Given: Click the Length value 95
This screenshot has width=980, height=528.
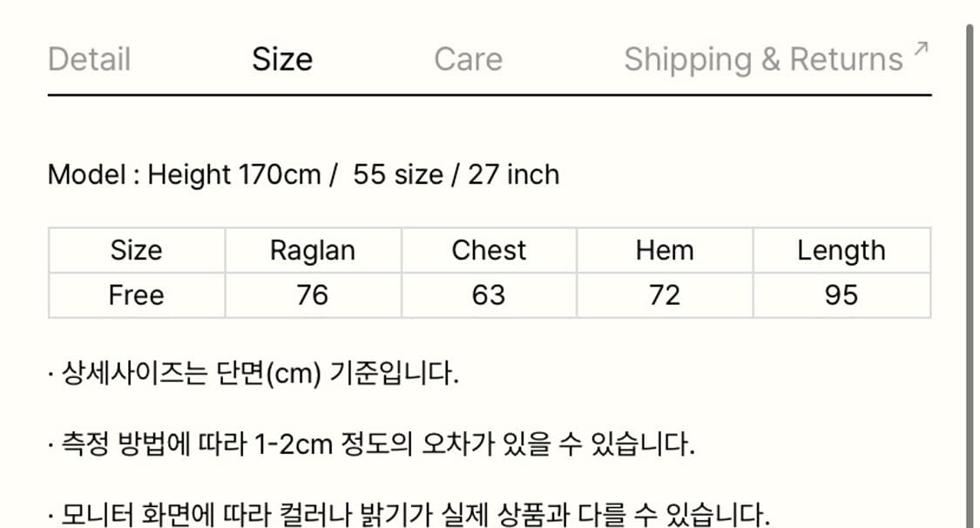Looking at the screenshot, I should pos(841,294).
